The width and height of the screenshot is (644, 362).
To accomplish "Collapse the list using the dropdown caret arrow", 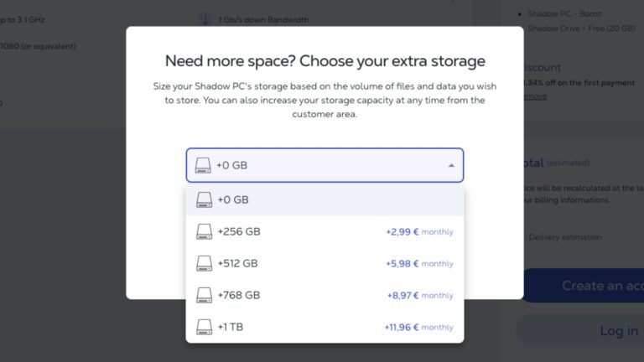I will click(x=451, y=165).
